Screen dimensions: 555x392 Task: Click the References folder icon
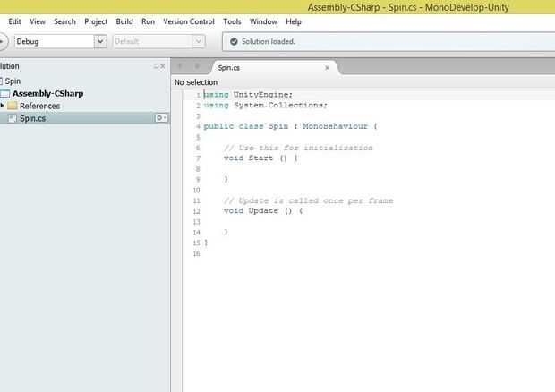click(x=12, y=106)
